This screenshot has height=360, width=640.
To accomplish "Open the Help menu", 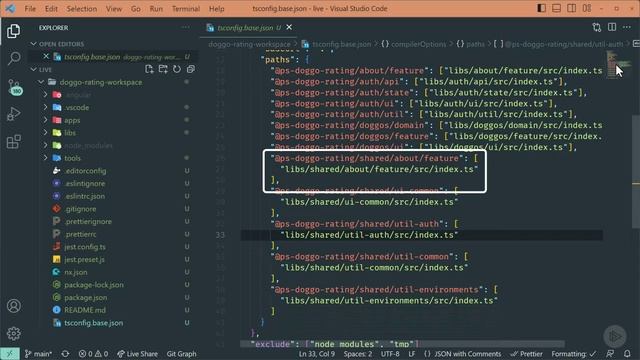I will tap(217, 9).
